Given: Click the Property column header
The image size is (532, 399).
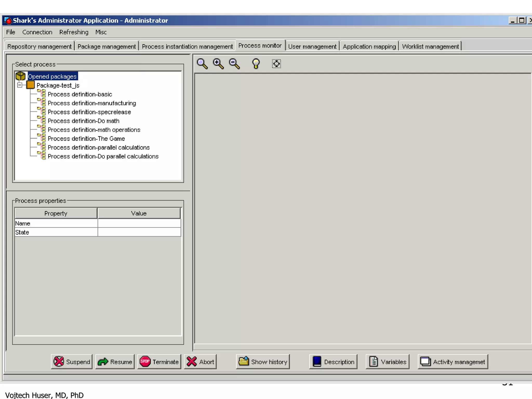Looking at the screenshot, I should pos(56,213).
